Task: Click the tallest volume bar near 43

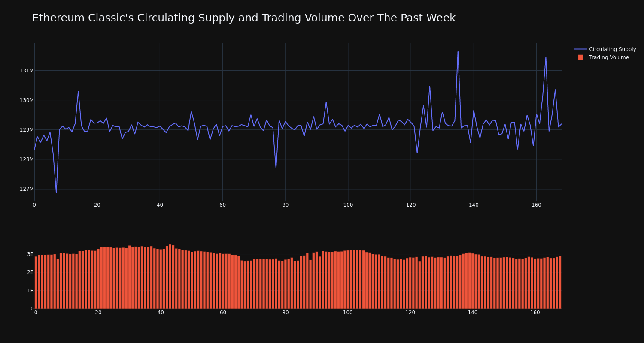Action: click(170, 277)
